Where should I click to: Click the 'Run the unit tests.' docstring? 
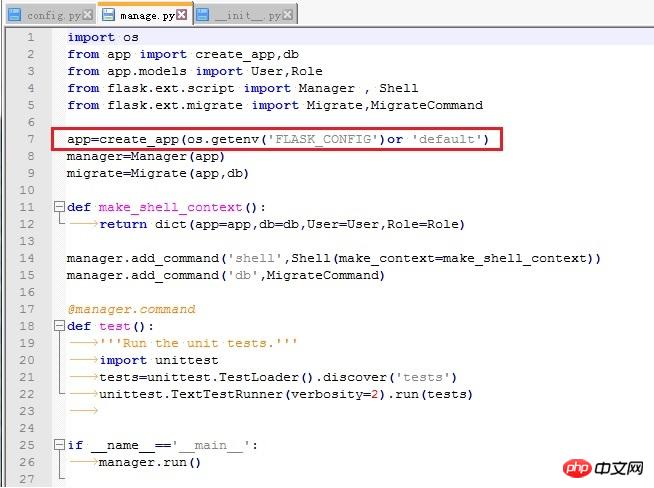(x=198, y=343)
